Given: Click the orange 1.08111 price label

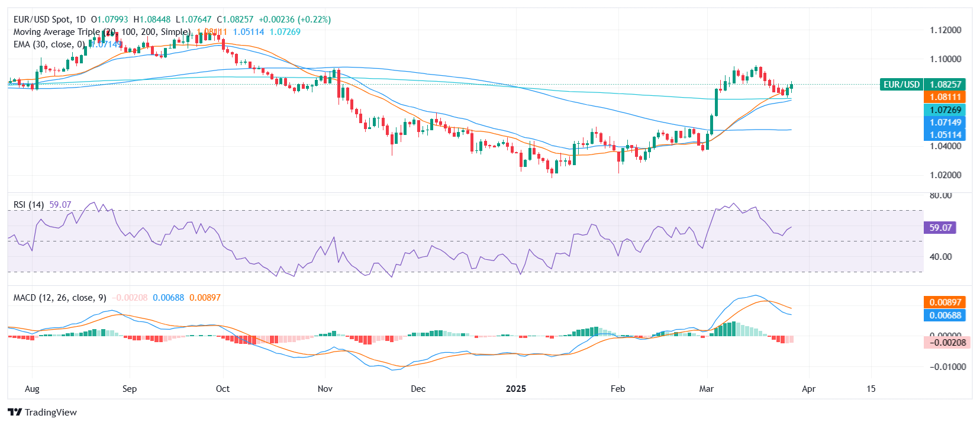Looking at the screenshot, I should coord(945,97).
